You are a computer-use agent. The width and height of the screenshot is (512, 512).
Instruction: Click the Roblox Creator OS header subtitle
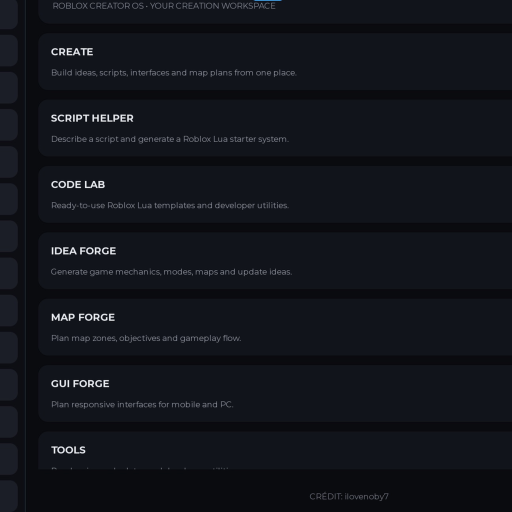coord(164,6)
